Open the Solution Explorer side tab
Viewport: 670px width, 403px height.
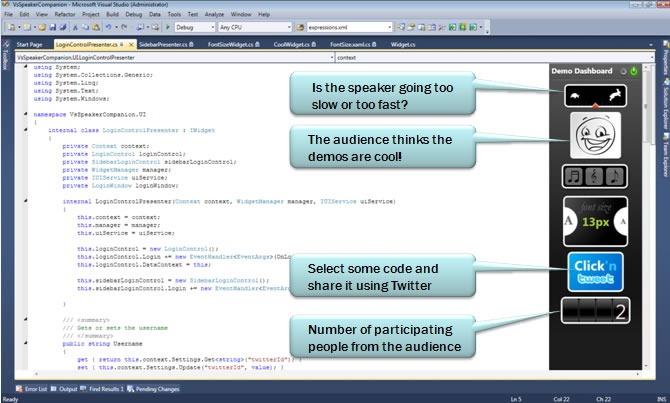coord(666,106)
